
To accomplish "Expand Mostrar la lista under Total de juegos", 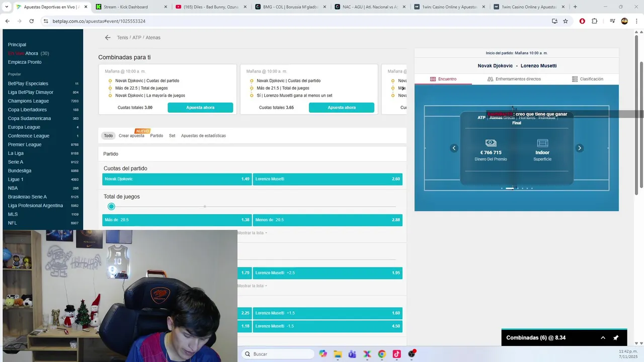I will 252,233.
